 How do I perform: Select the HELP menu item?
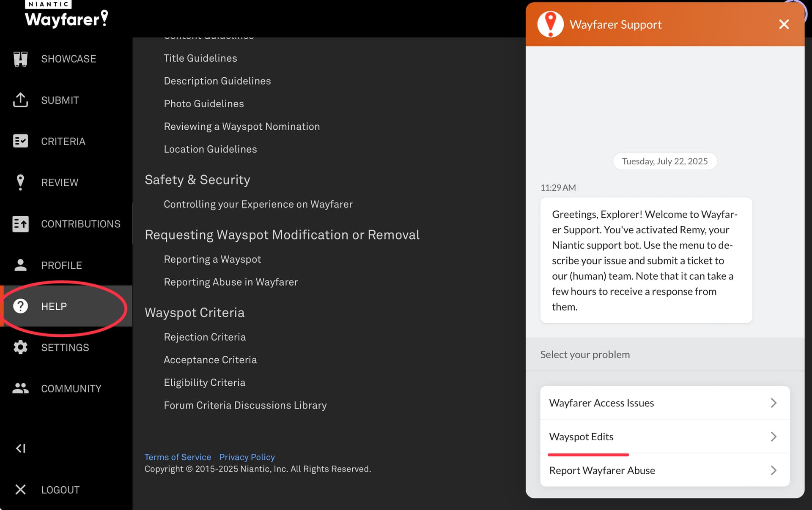[66, 306]
